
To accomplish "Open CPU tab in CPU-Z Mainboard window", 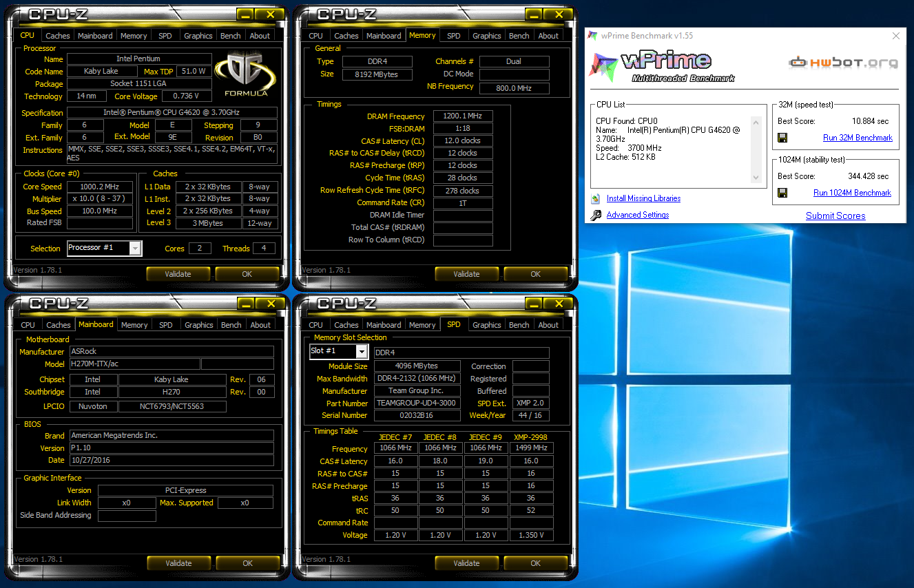I will pyautogui.click(x=28, y=325).
